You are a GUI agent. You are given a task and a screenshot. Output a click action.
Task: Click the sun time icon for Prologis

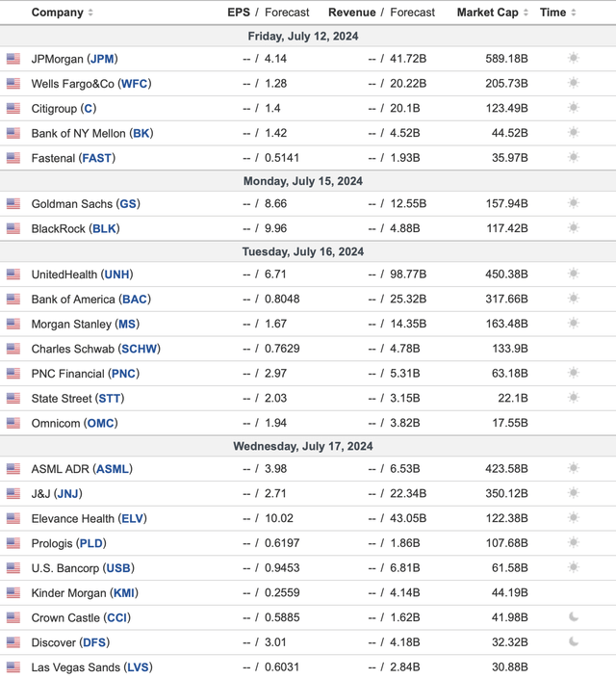pyautogui.click(x=573, y=542)
